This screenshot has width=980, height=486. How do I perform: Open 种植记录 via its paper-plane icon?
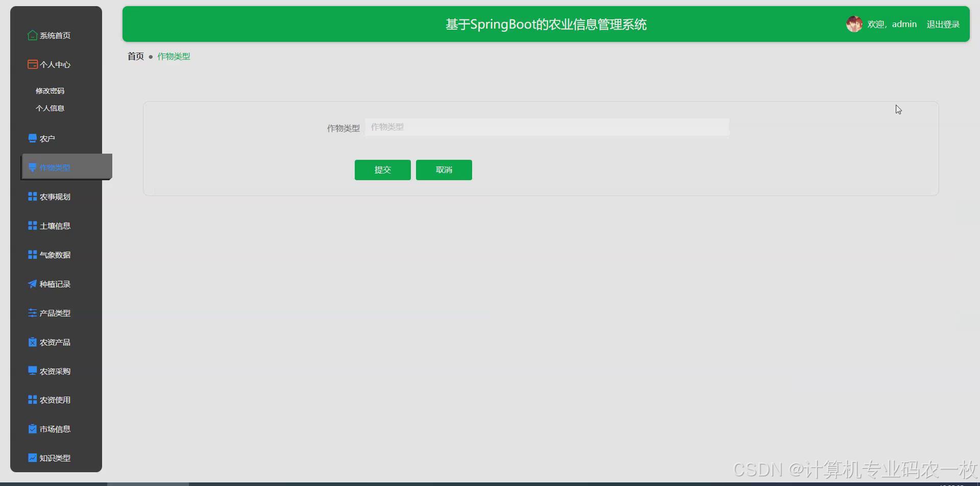[x=32, y=284]
